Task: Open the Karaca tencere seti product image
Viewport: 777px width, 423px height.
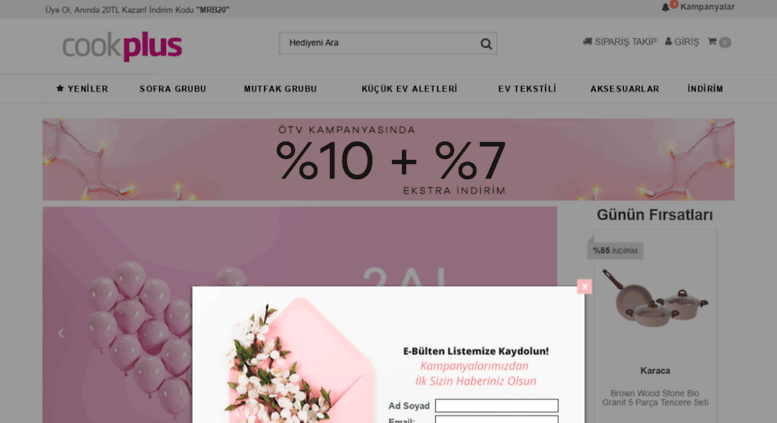Action: (x=655, y=297)
